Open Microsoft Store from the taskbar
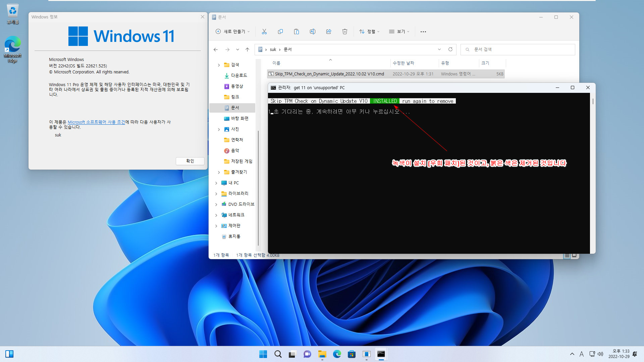This screenshot has height=362, width=644. pos(352,354)
